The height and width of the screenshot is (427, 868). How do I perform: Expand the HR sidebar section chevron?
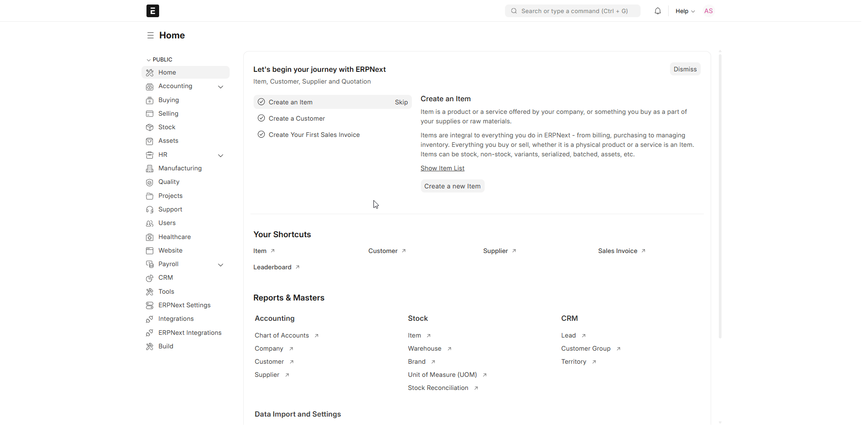coord(221,155)
